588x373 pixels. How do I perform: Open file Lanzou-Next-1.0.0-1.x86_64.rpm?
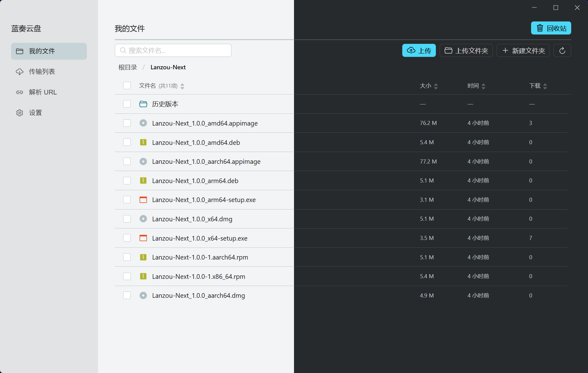[198, 277]
